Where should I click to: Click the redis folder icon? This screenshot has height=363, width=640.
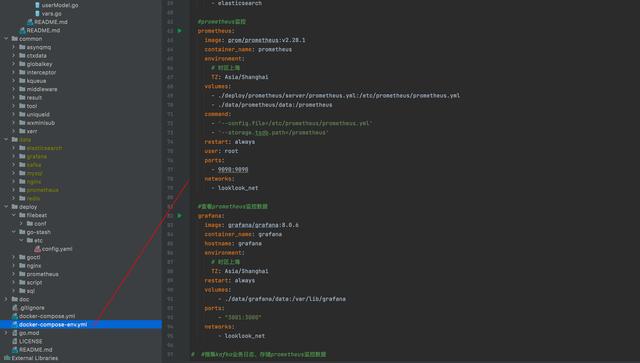tap(22, 198)
